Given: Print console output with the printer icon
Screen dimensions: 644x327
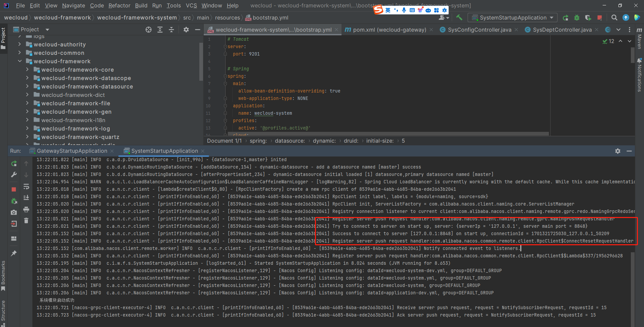Looking at the screenshot, I should pos(26,210).
